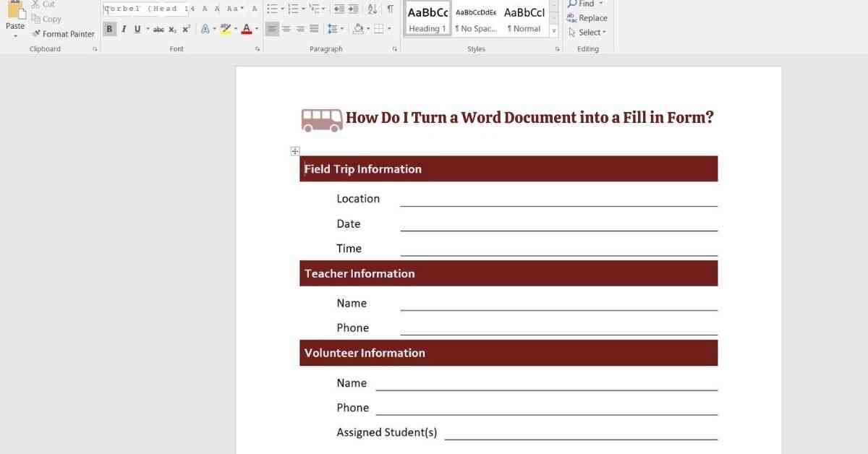This screenshot has width=868, height=454.
Task: Click the Superscript icon
Action: point(186,30)
